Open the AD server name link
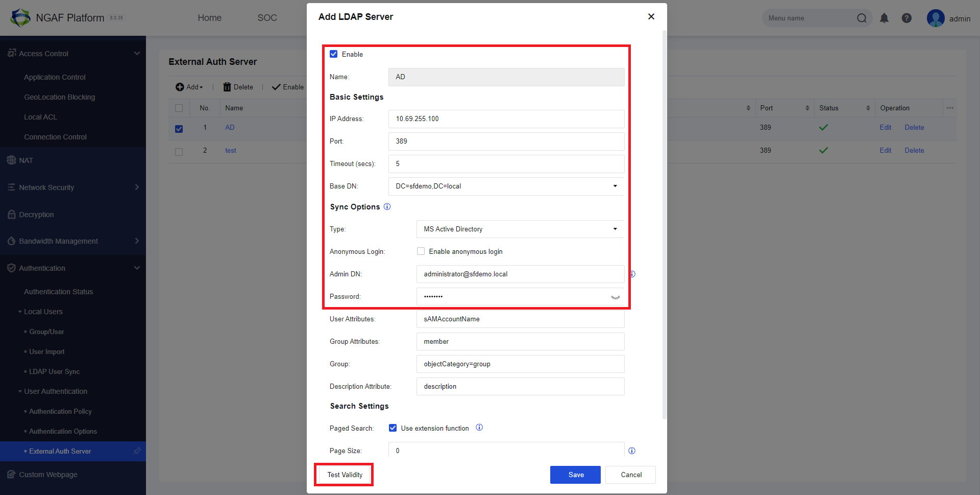 [x=230, y=127]
